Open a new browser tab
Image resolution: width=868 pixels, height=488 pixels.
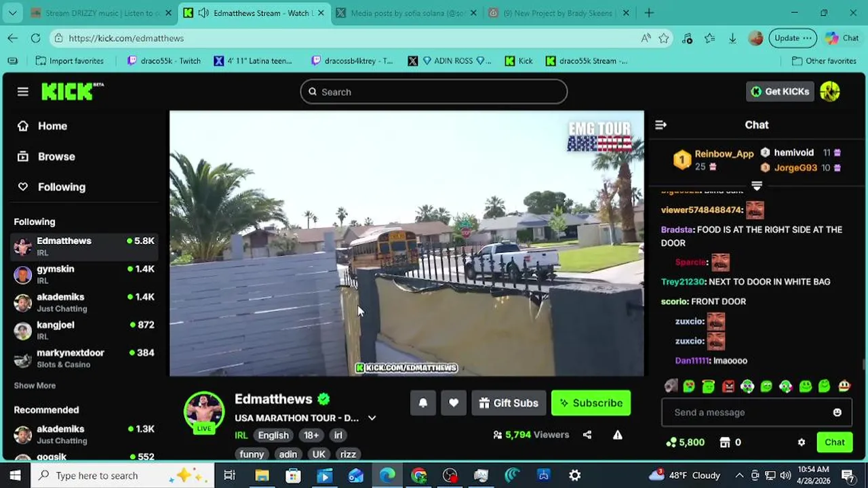(649, 13)
